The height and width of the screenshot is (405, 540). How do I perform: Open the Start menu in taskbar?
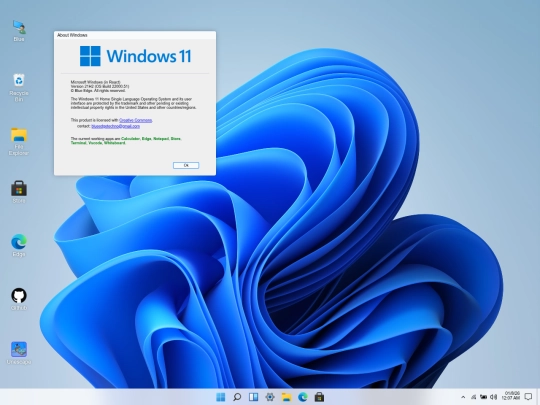(220, 397)
